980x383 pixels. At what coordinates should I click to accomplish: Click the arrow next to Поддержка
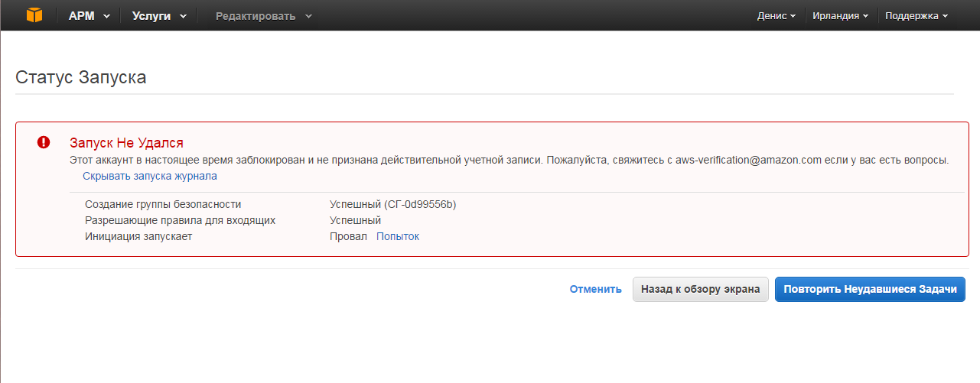[x=945, y=16]
